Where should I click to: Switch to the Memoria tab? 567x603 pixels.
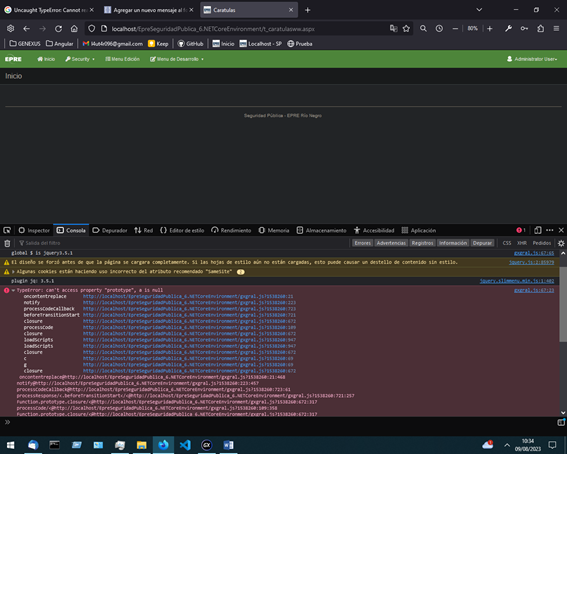click(274, 230)
